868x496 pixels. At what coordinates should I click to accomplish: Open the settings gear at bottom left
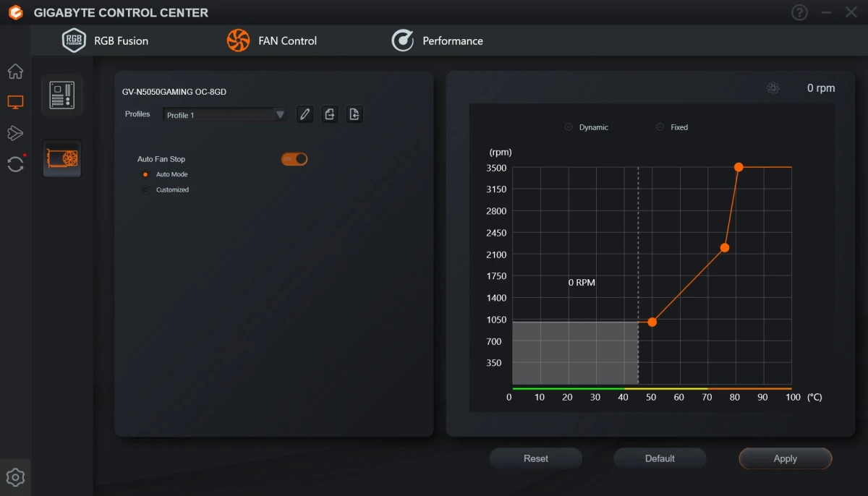[x=15, y=476]
